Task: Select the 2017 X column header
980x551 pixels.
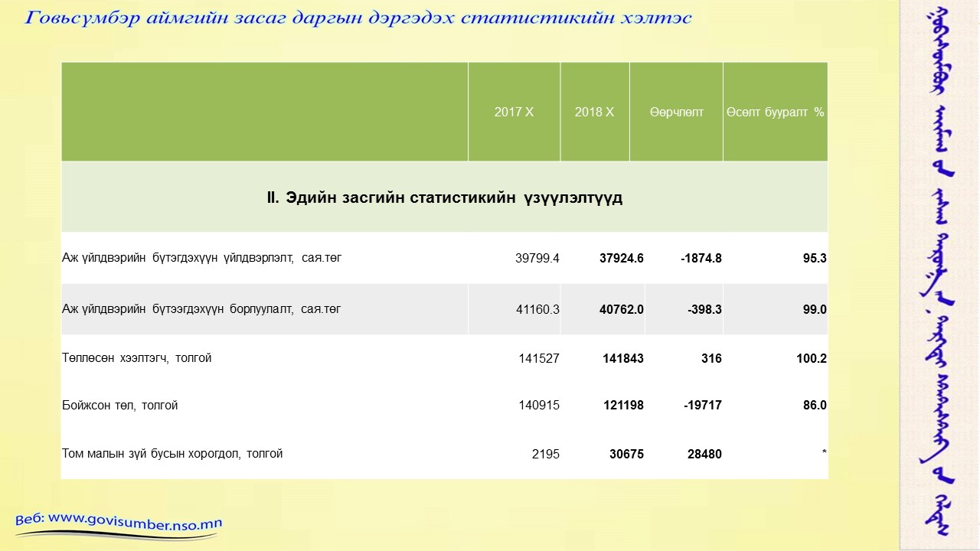Action: (x=514, y=112)
